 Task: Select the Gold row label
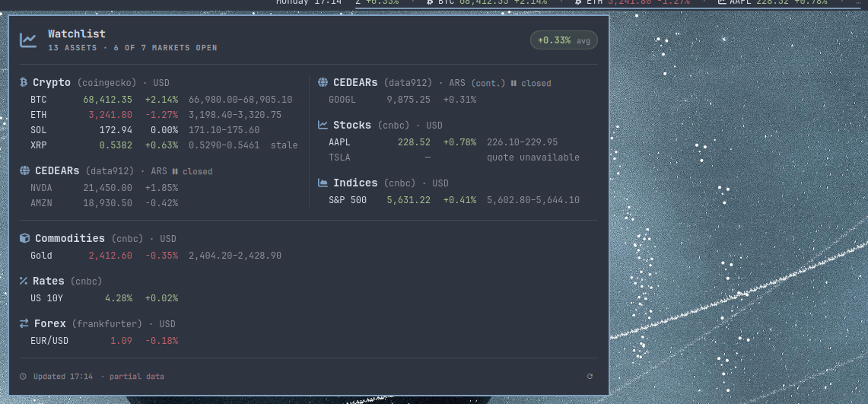[x=42, y=256]
